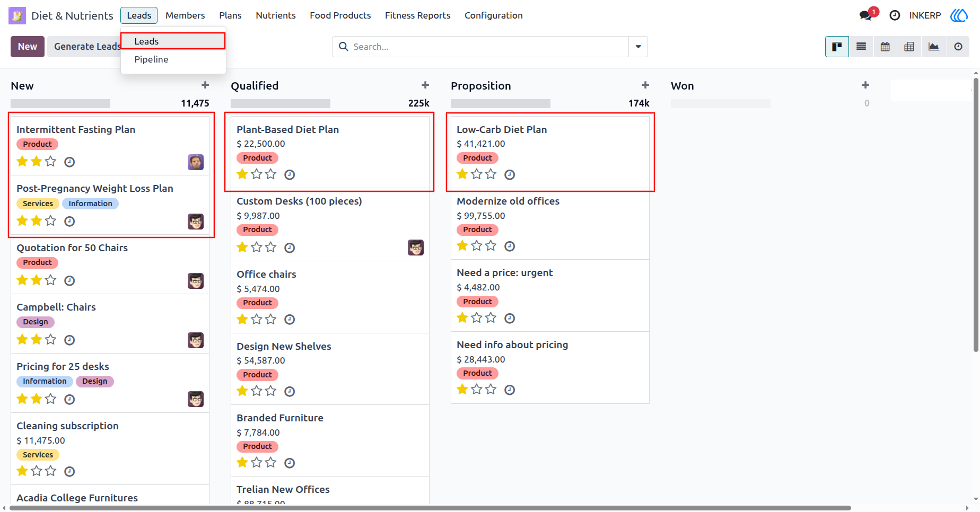Open the Configuration menu
The image size is (980, 512).
pos(494,15)
